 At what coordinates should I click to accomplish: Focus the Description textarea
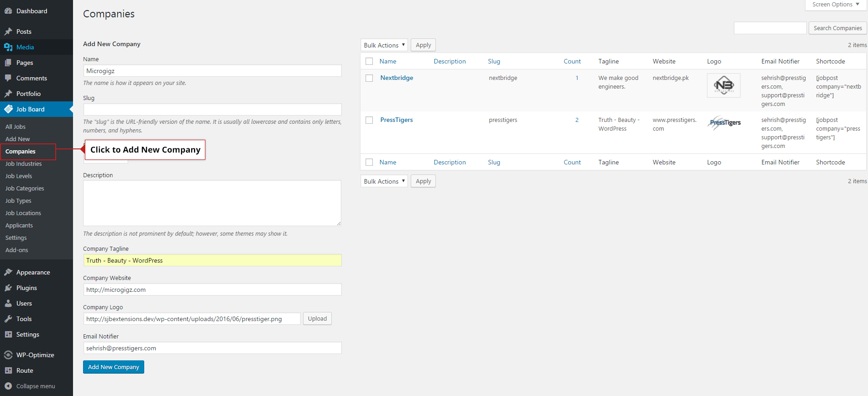coord(212,203)
